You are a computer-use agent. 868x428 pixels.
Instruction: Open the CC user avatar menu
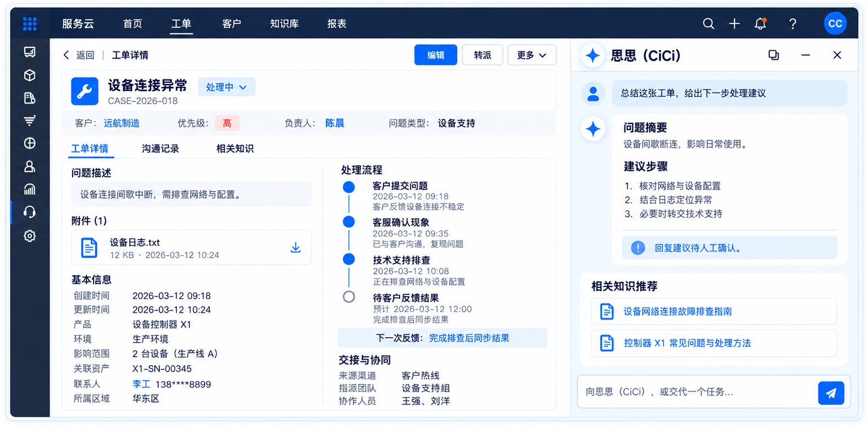click(835, 24)
